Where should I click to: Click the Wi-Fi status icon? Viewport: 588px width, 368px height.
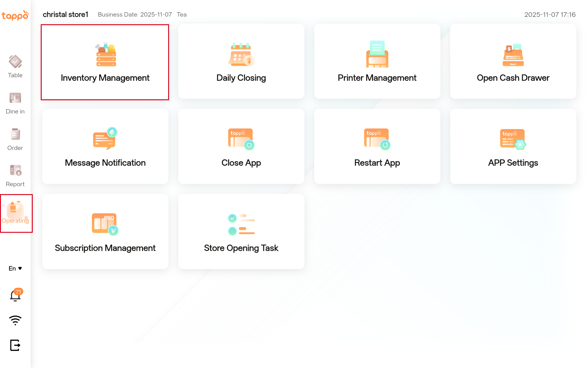(x=15, y=320)
